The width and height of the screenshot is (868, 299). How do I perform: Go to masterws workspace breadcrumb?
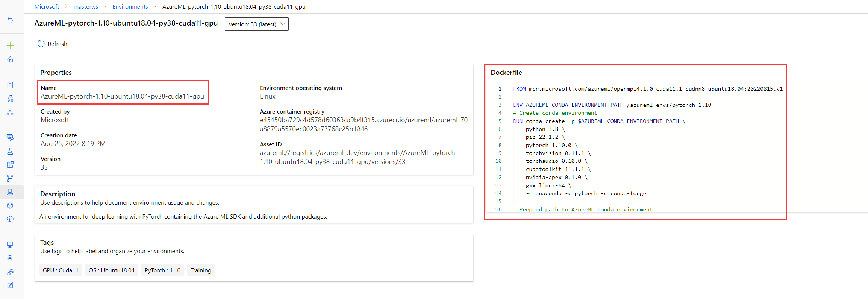[x=86, y=7]
